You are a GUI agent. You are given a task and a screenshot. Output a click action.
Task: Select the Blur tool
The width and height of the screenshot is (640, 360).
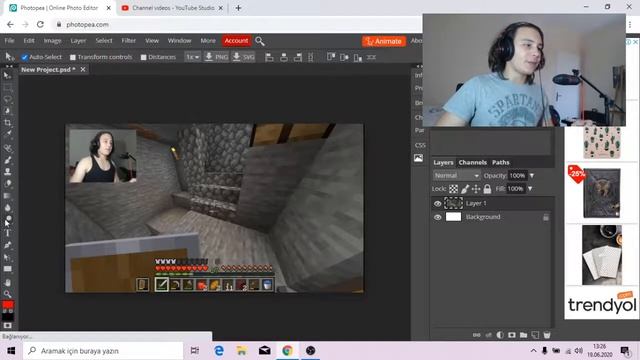(7, 207)
